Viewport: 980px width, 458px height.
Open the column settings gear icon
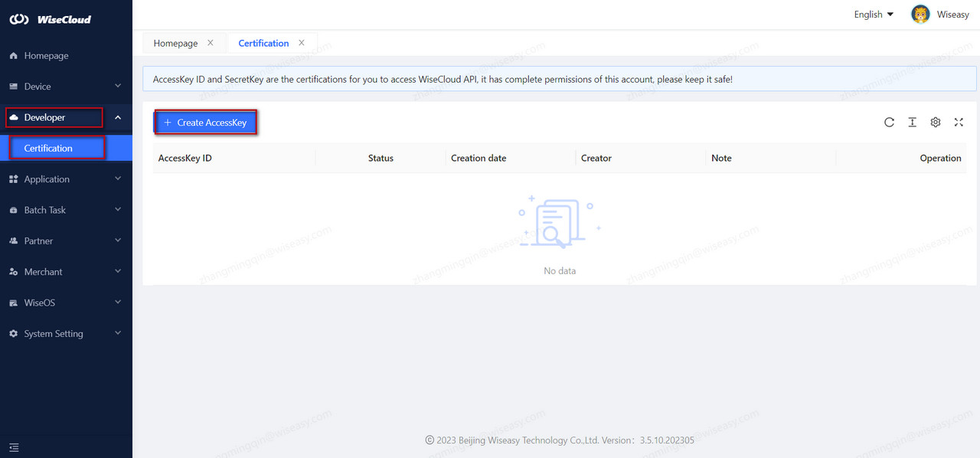[x=935, y=123]
